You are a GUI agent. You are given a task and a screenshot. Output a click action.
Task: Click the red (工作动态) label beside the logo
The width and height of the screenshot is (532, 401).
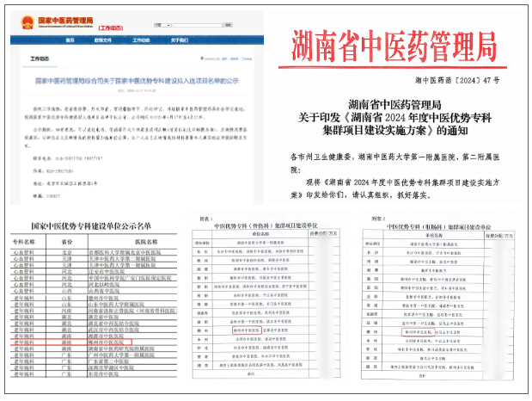tap(111, 28)
